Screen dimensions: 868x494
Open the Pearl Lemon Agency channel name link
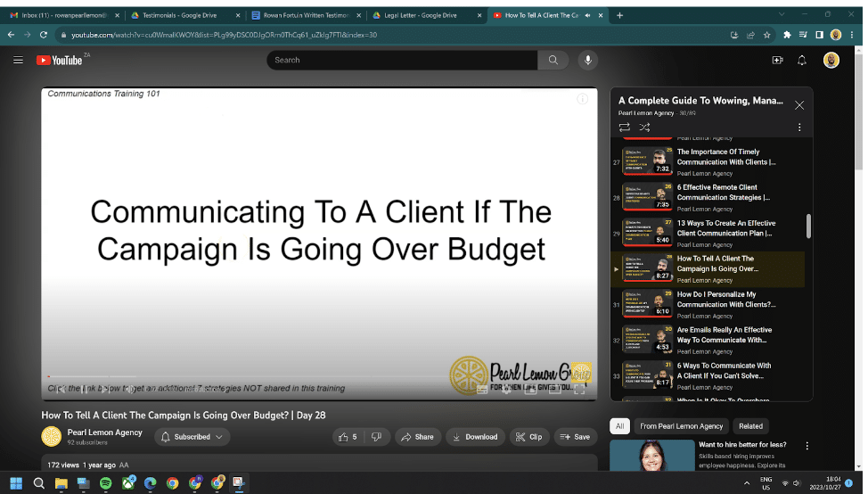104,432
